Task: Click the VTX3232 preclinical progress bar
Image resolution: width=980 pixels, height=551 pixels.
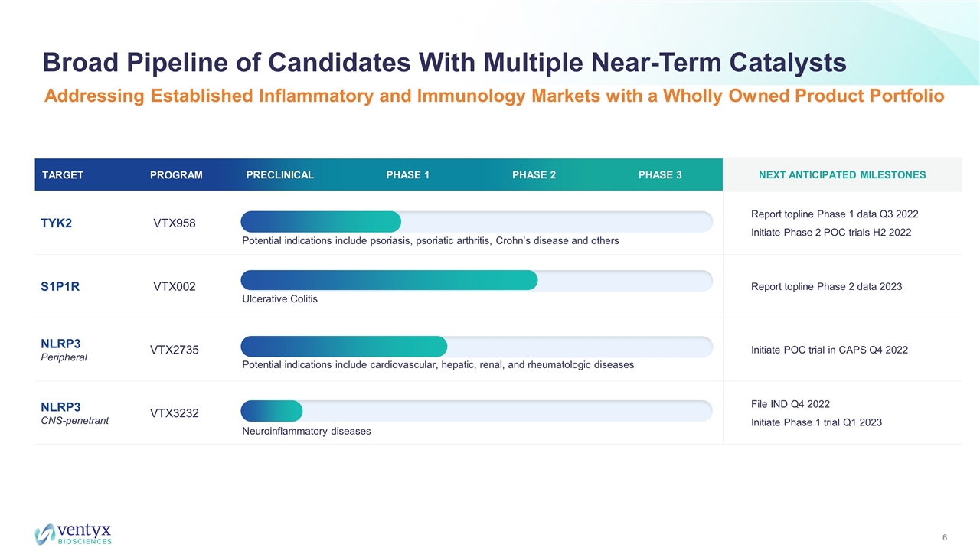Action: tap(272, 411)
